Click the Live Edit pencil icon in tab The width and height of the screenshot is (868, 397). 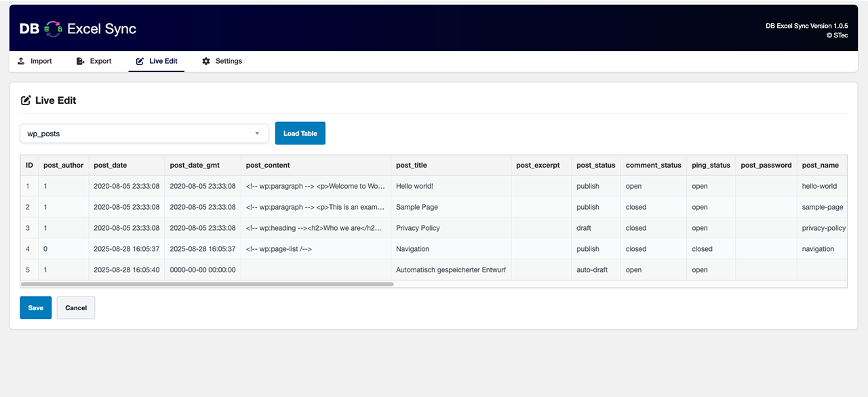[140, 61]
